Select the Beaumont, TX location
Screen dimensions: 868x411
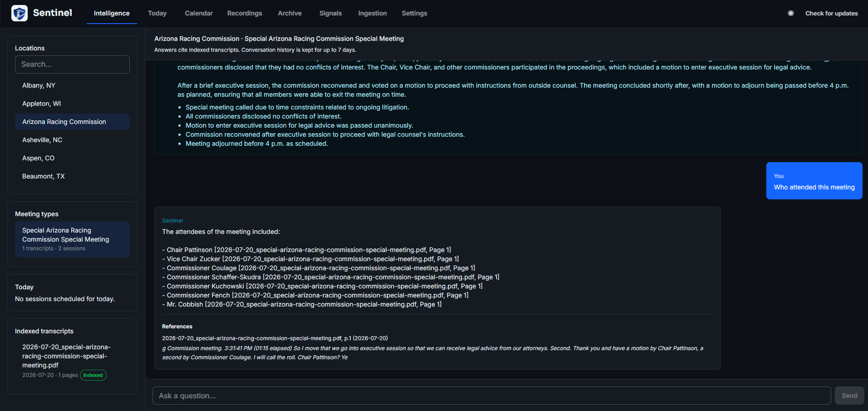[x=72, y=176]
